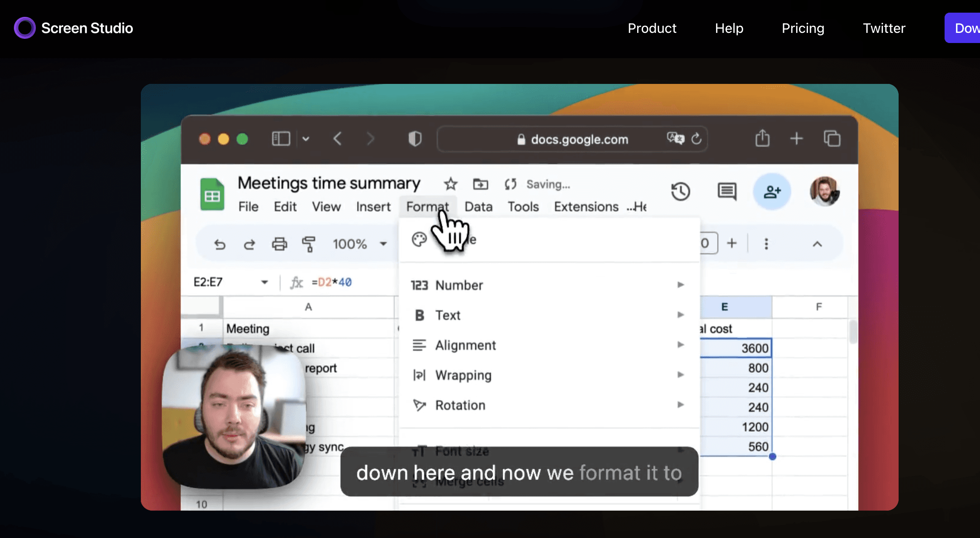Undo the last action
980x538 pixels.
[x=220, y=244]
